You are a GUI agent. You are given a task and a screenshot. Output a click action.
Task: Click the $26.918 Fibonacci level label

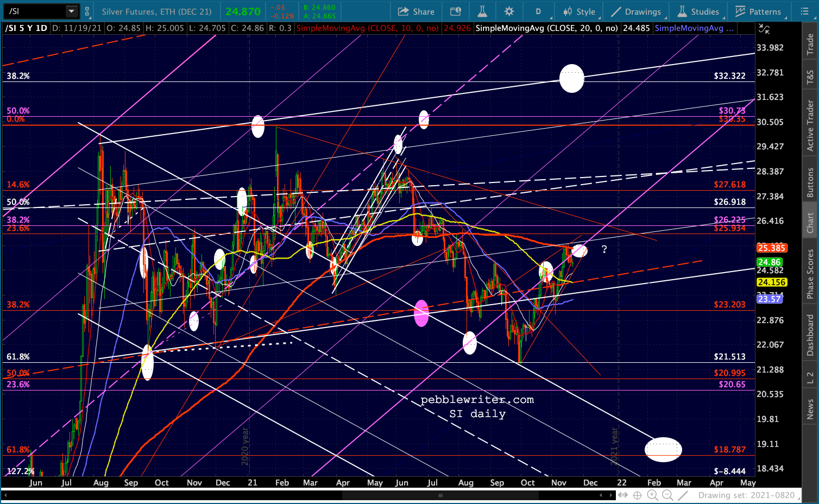pos(729,202)
